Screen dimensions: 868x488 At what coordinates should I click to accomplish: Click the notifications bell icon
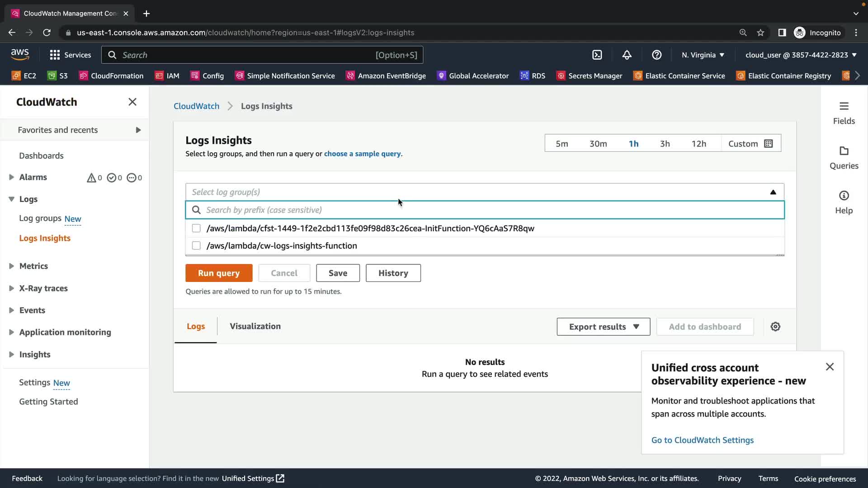(x=627, y=55)
